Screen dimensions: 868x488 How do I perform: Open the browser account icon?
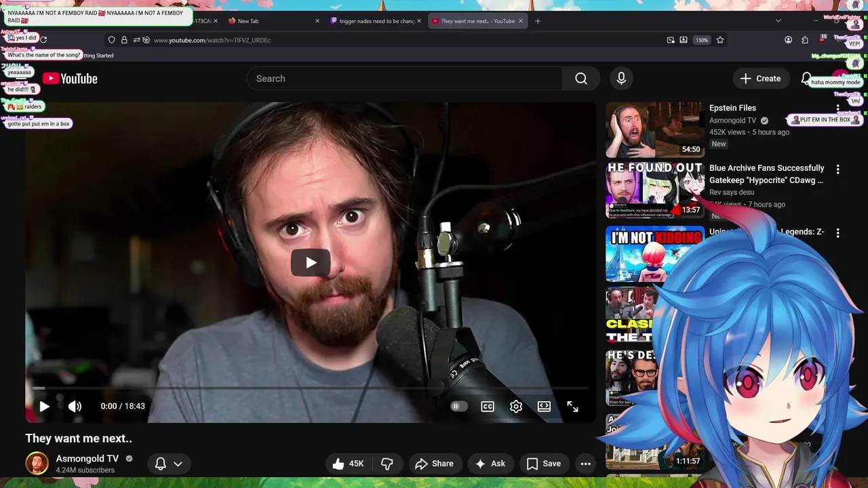(x=788, y=40)
